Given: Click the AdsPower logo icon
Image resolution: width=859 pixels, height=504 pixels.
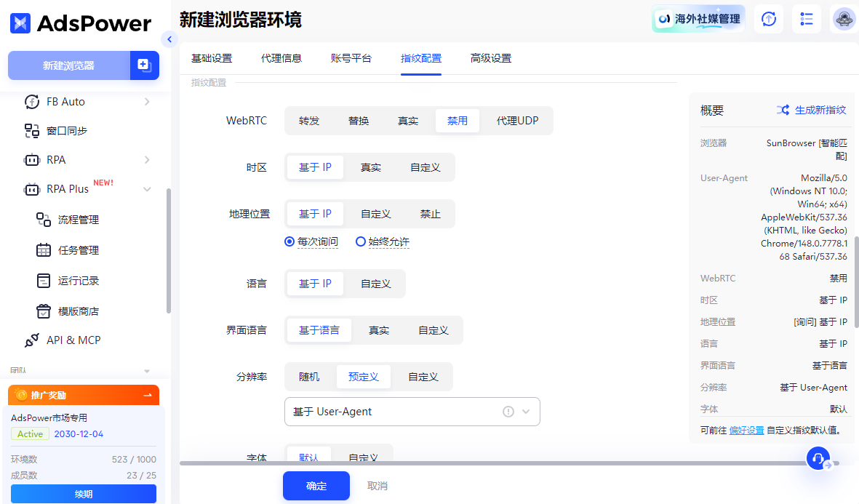Looking at the screenshot, I should pos(20,23).
